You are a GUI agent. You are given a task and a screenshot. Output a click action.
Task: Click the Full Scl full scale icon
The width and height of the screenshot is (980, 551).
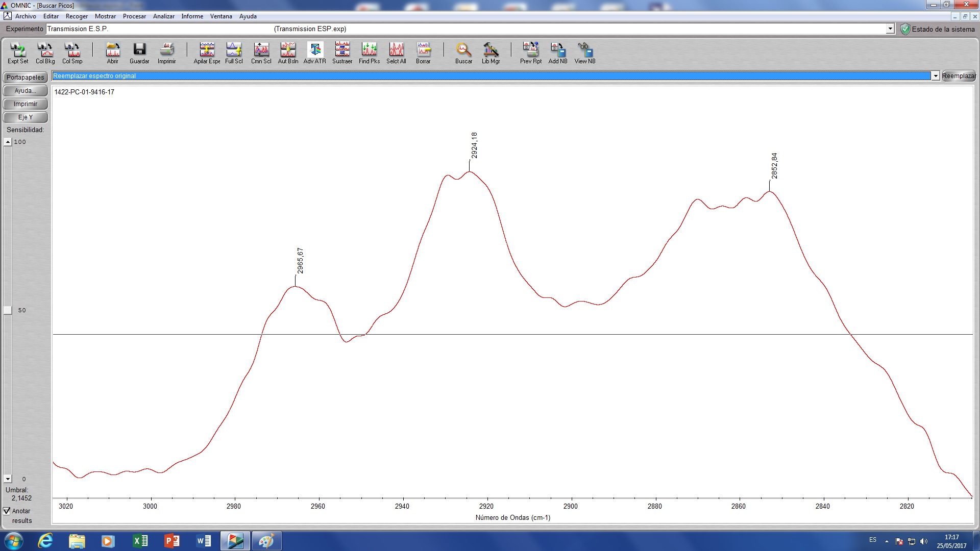pyautogui.click(x=234, y=53)
